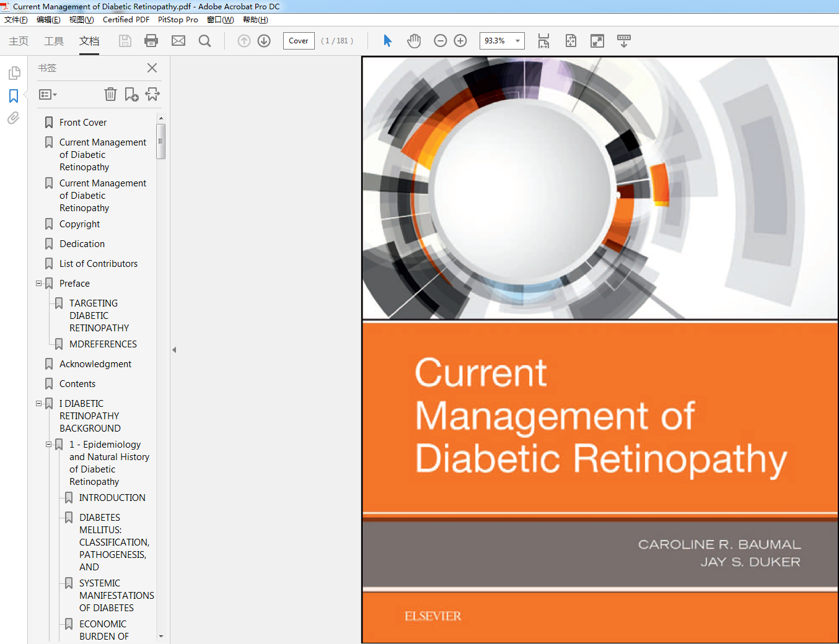The height and width of the screenshot is (644, 839).
Task: Open the Find text magnifier
Action: point(204,41)
